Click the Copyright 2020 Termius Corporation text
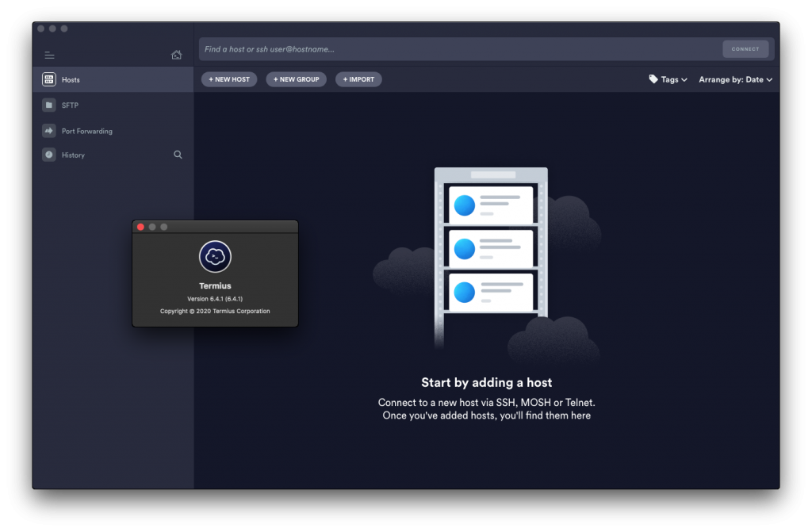Viewport: 812px width, 532px height. pyautogui.click(x=215, y=312)
